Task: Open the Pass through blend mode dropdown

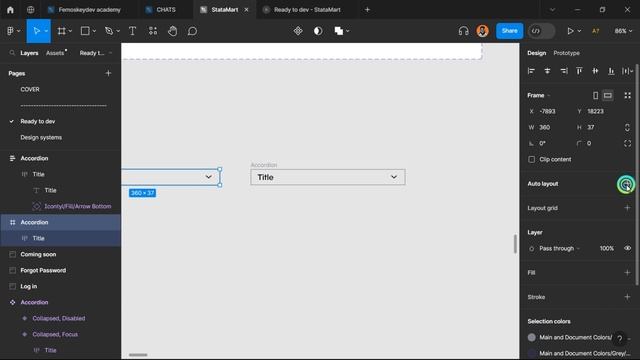Action: click(x=559, y=249)
